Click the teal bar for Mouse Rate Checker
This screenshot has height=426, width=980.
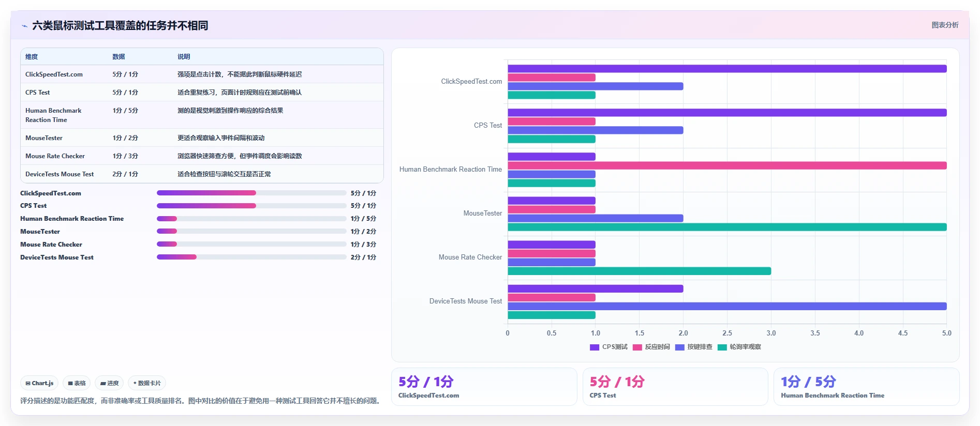pyautogui.click(x=639, y=271)
